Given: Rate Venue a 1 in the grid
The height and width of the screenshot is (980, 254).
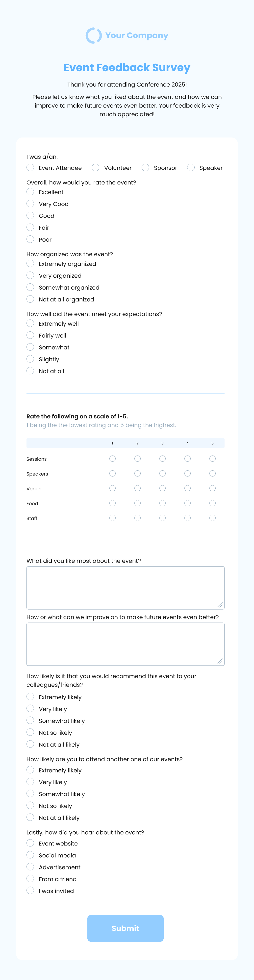Looking at the screenshot, I should (x=112, y=488).
